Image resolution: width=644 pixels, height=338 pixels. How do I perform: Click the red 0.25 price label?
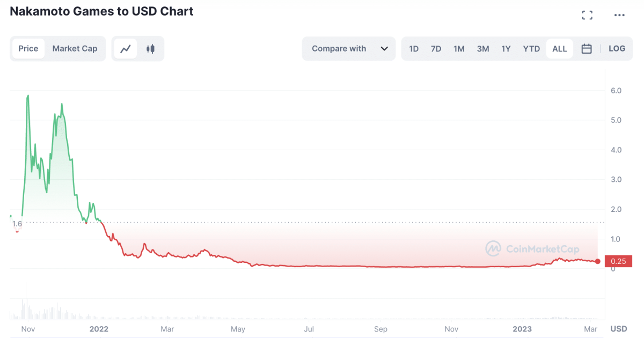618,261
